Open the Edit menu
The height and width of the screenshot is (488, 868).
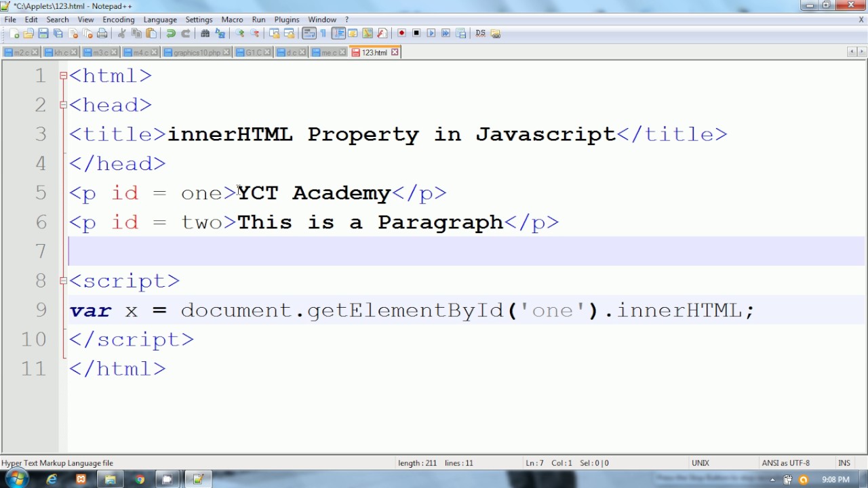[x=31, y=20]
